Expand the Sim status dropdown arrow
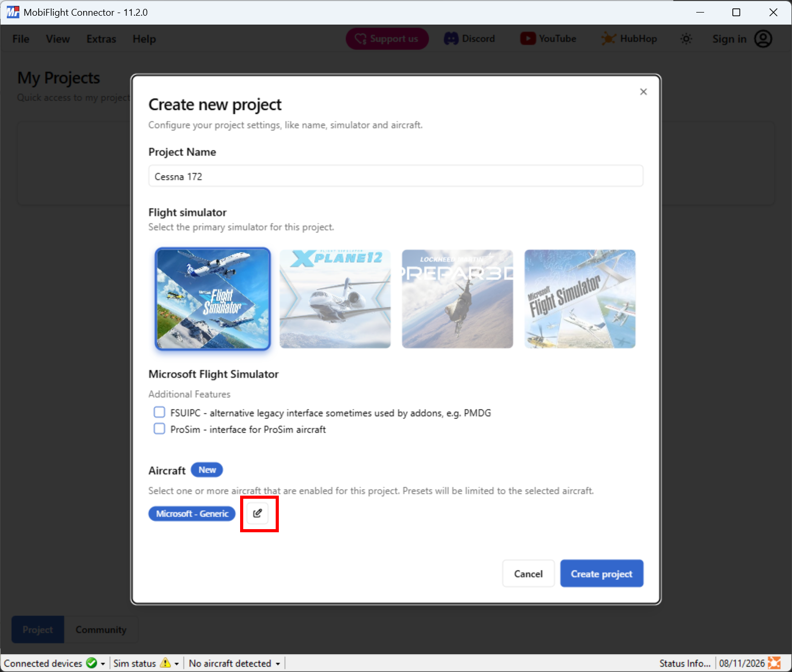792x672 pixels. click(177, 664)
